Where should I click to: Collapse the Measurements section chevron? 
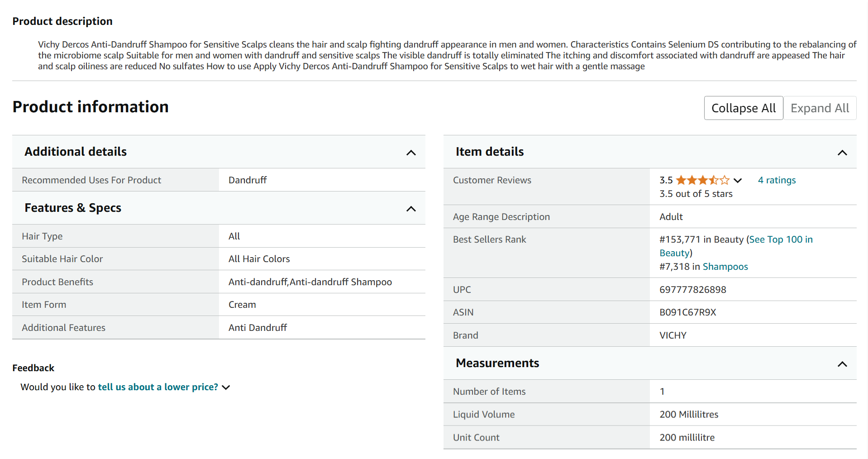842,364
